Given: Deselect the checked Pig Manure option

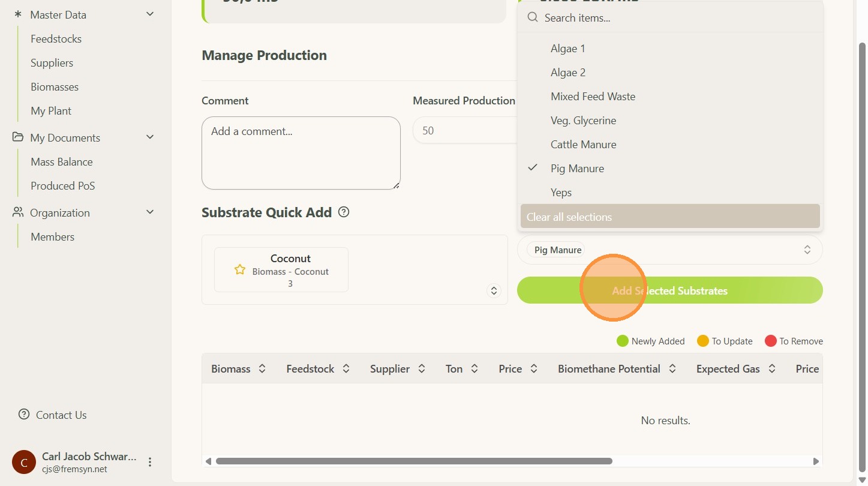Looking at the screenshot, I should 577,169.
